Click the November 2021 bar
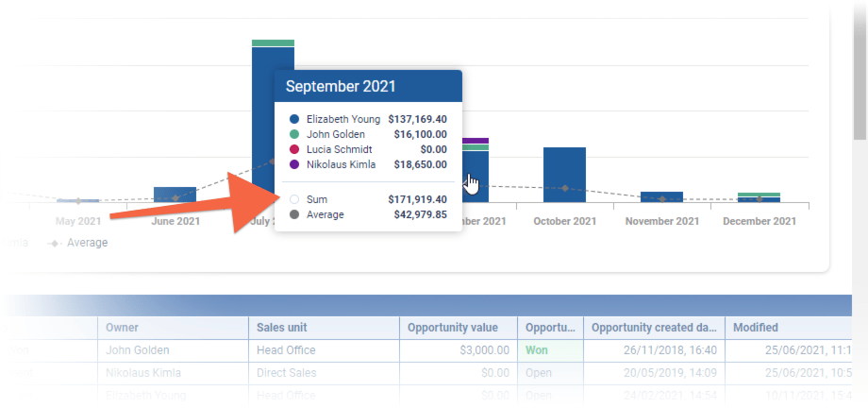 point(661,197)
